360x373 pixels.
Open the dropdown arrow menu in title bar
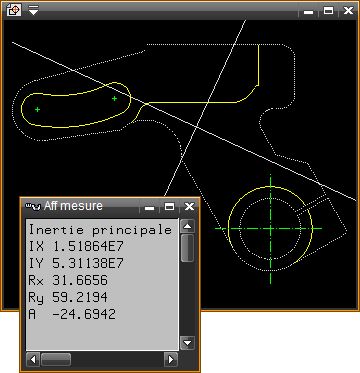[33, 10]
